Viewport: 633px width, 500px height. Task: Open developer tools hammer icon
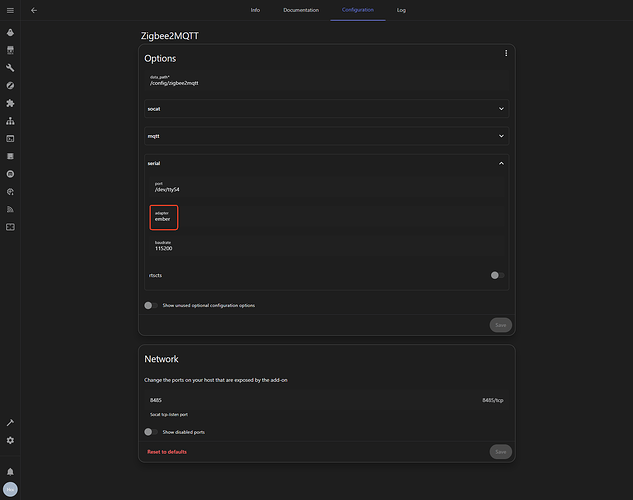10,423
